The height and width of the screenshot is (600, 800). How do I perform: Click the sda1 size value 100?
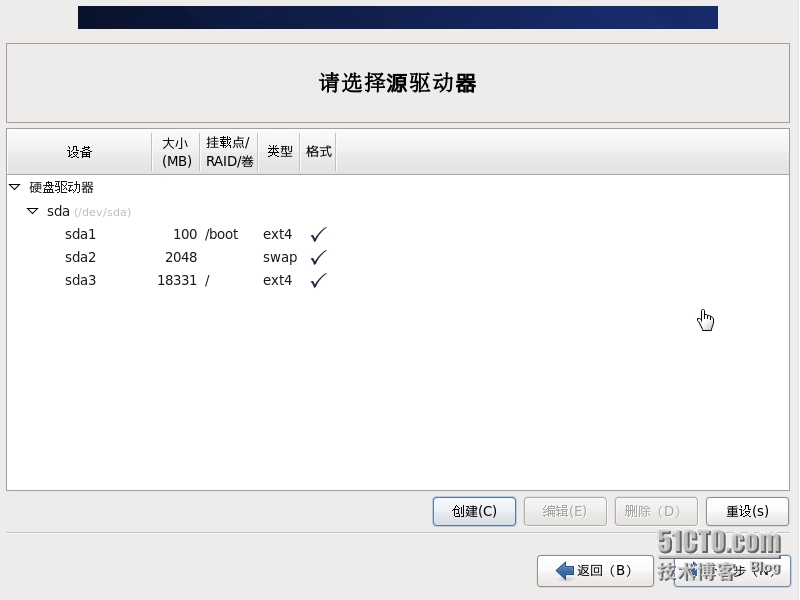tap(185, 234)
